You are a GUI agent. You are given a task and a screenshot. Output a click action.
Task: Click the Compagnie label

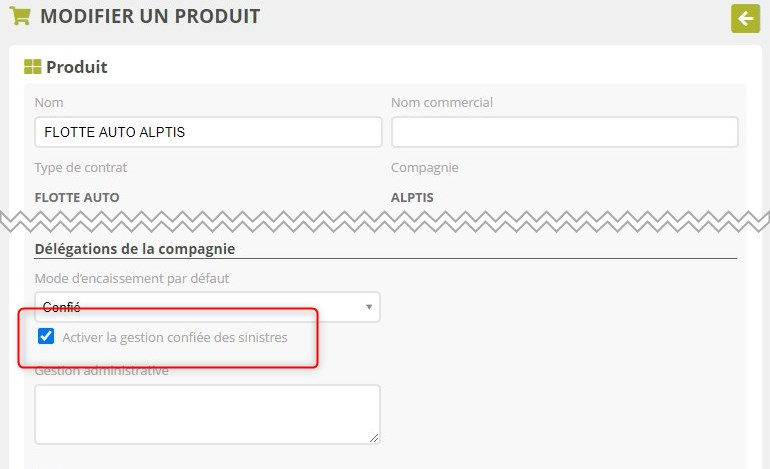click(424, 167)
